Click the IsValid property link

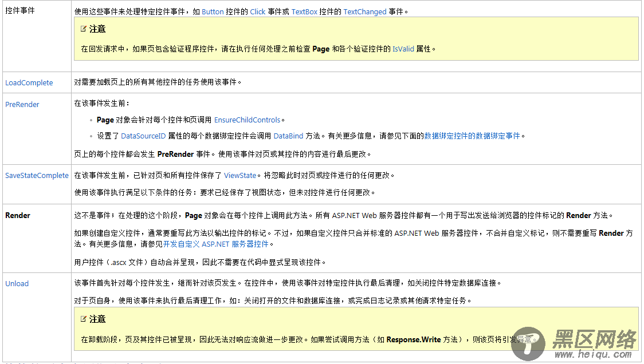403,49
